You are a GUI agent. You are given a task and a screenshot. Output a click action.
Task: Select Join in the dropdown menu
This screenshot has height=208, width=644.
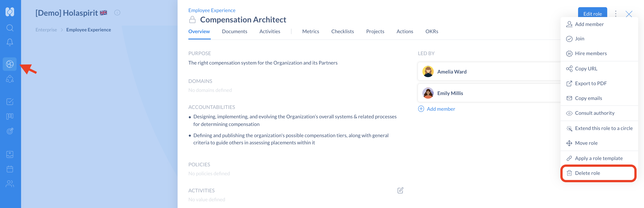point(599,39)
